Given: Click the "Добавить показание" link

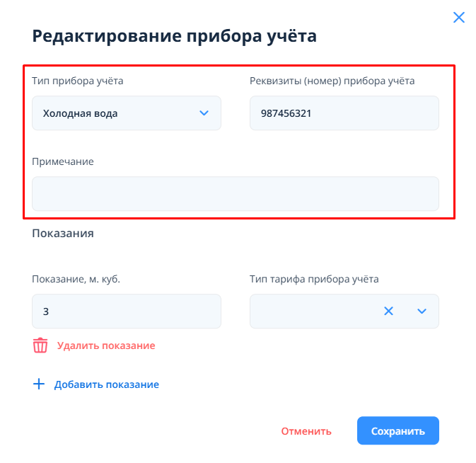Looking at the screenshot, I should (106, 385).
